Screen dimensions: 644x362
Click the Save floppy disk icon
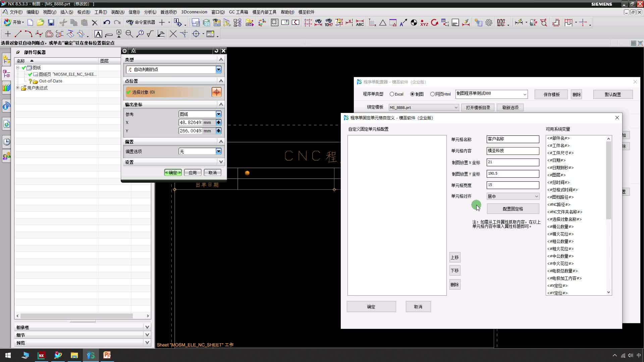click(x=51, y=22)
